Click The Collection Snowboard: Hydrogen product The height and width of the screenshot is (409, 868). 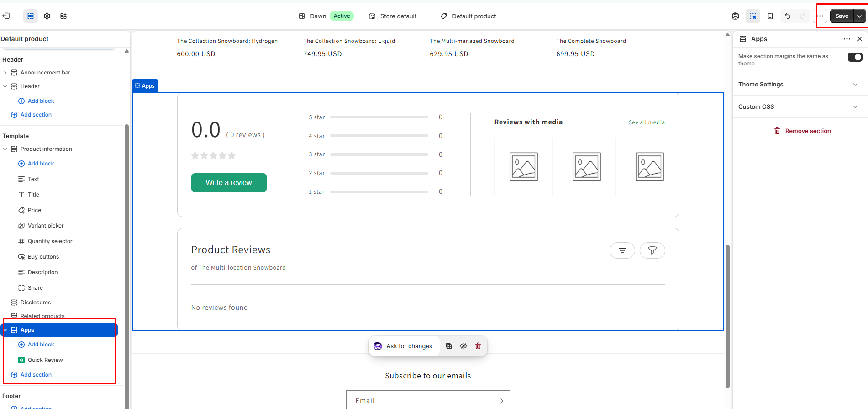(227, 41)
